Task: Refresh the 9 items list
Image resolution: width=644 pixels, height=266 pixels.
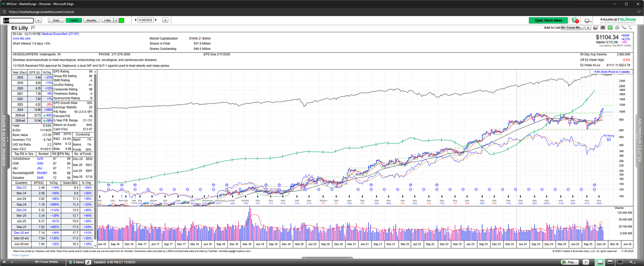Action: pyautogui.click(x=88, y=262)
